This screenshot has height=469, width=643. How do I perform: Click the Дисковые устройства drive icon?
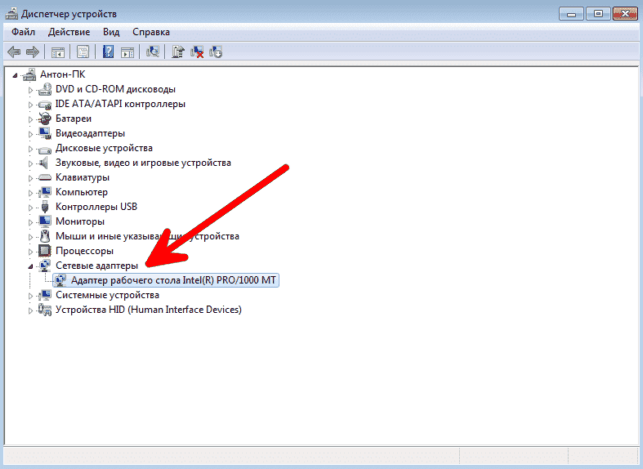tap(45, 149)
